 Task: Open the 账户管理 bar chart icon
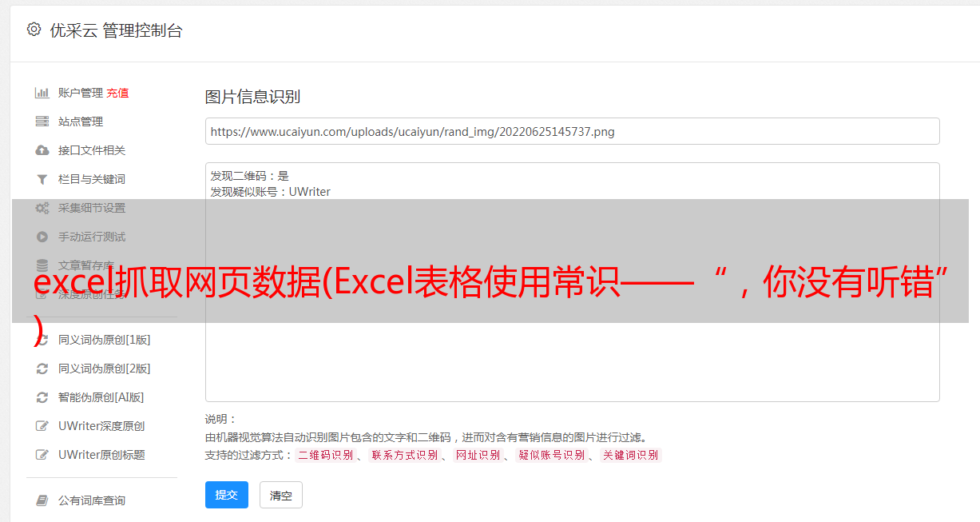tap(42, 93)
